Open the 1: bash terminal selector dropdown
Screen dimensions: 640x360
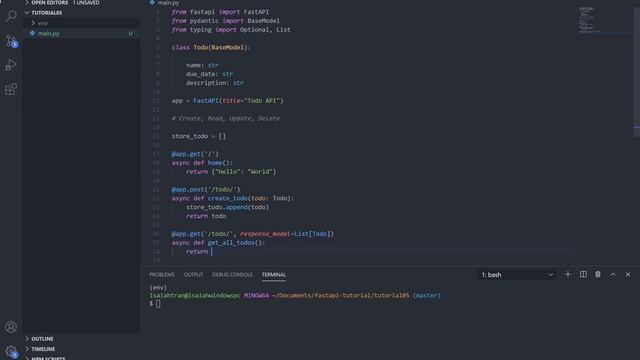tap(518, 275)
